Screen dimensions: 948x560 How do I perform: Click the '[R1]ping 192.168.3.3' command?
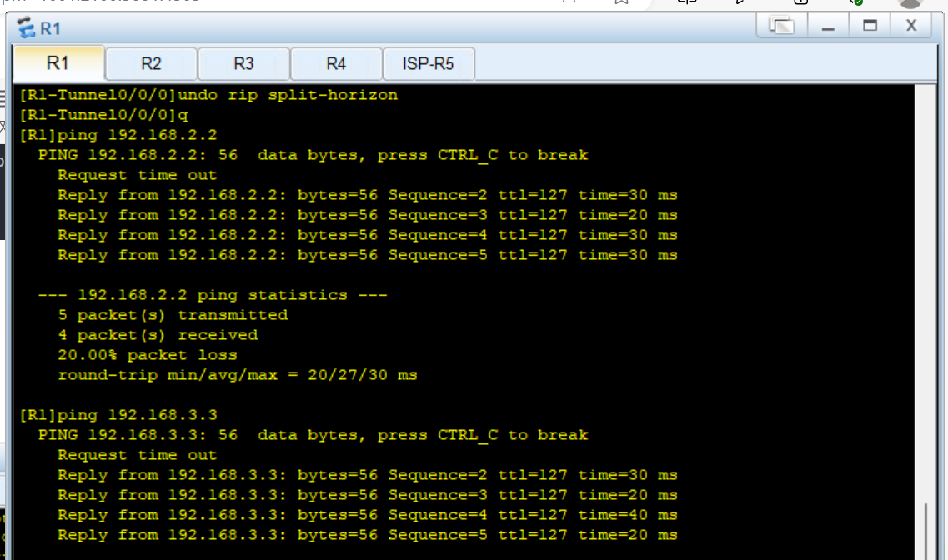(x=118, y=415)
